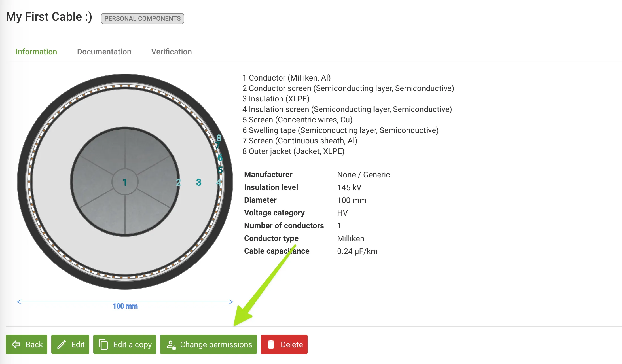Click the 0.24 µF/km capacitance value
622x364 pixels.
pos(357,251)
